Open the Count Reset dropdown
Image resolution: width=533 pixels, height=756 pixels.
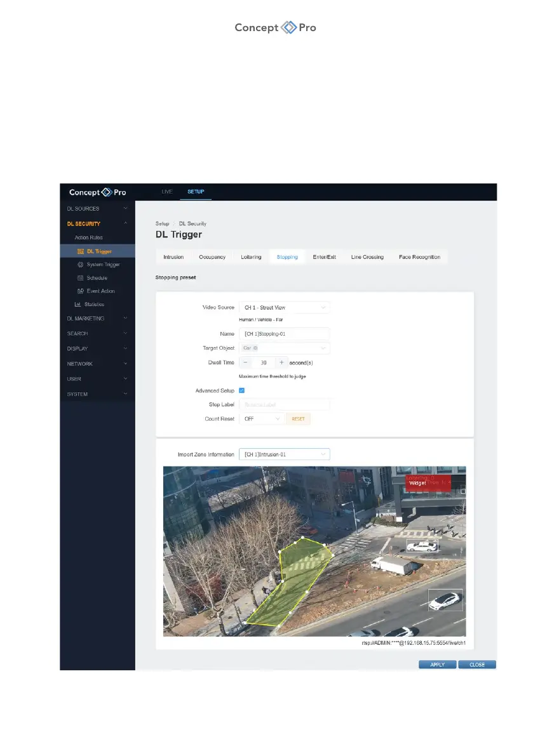261,419
